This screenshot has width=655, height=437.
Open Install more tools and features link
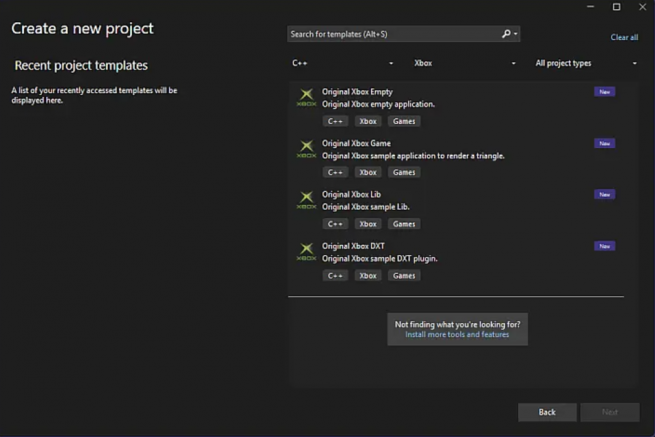coord(457,335)
